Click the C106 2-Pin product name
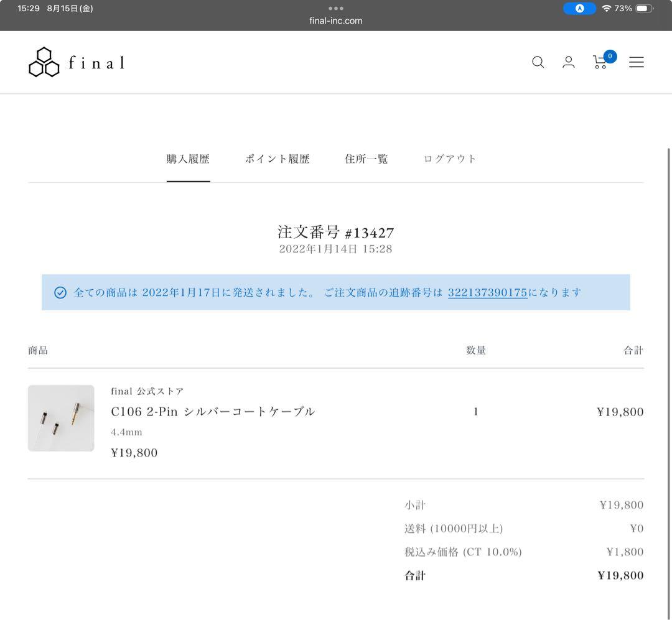 212,411
